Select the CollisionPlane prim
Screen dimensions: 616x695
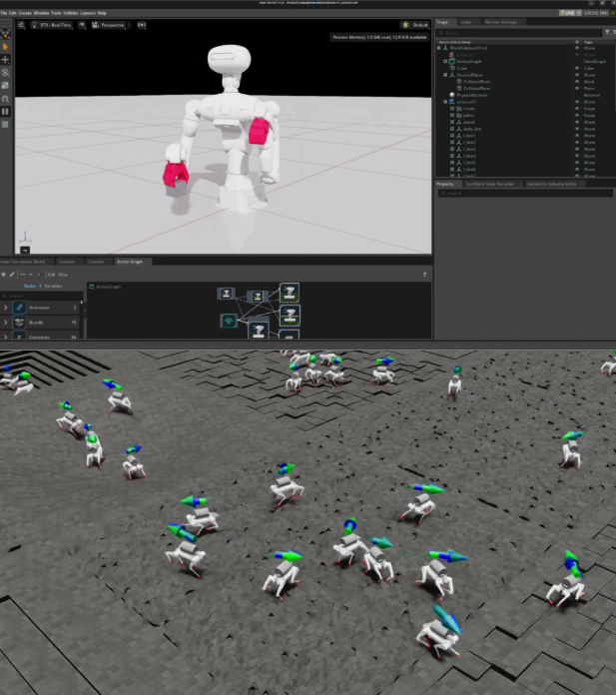pos(477,88)
